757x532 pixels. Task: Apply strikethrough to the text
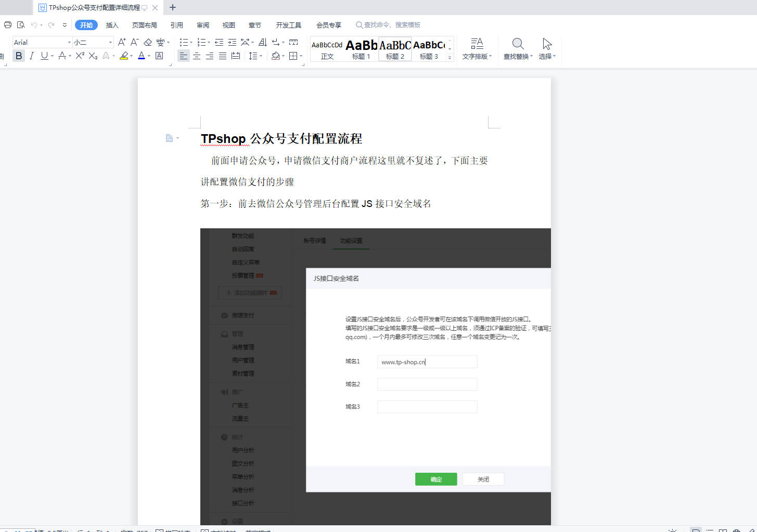pos(62,56)
